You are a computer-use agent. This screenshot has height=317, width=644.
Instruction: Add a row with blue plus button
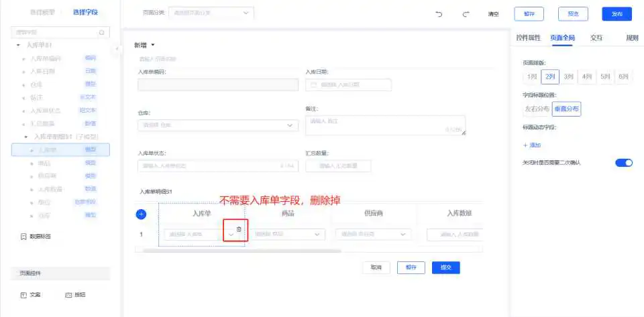(x=141, y=214)
